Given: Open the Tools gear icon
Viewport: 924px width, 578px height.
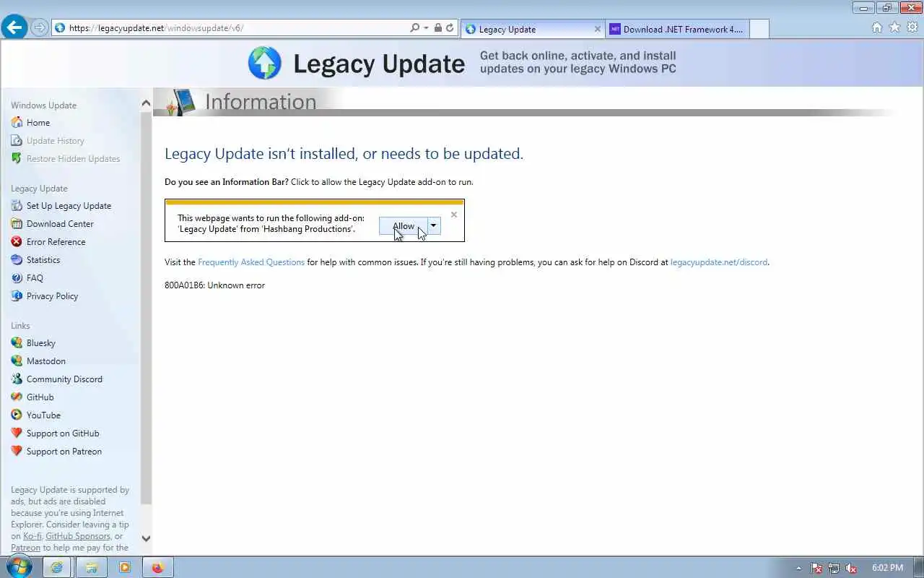Looking at the screenshot, I should pos(912,27).
